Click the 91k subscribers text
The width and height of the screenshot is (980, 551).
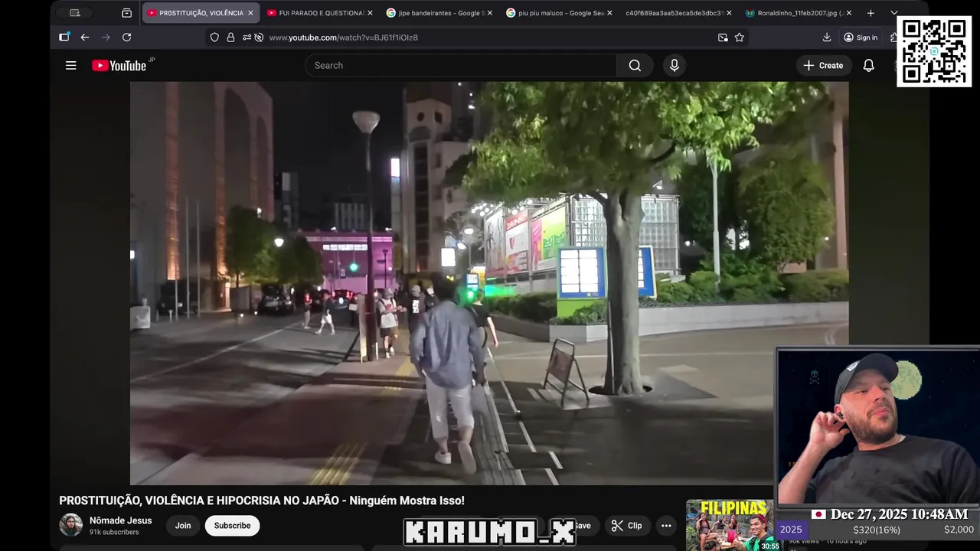(x=114, y=532)
